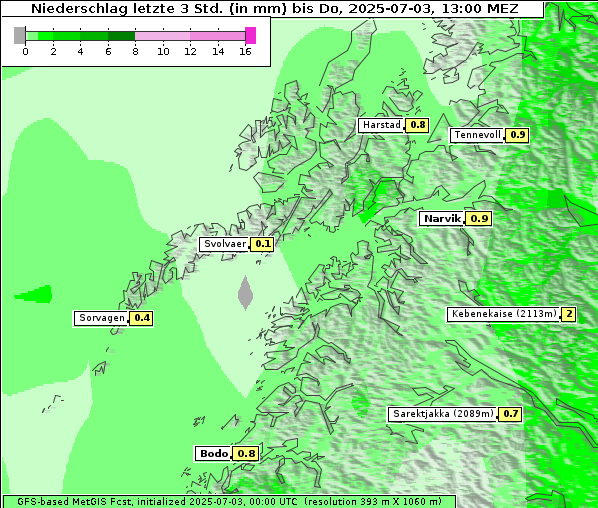This screenshot has width=598, height=508.
Task: Click the Svolvaer station label
Action: [224, 244]
